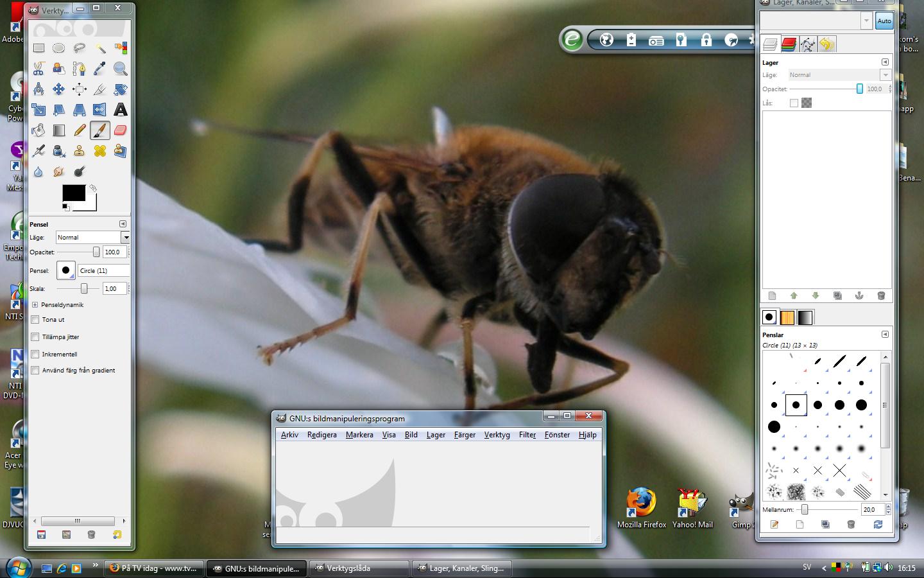Open the image selector dropdown beside Auto
924x578 pixels.
[866, 21]
